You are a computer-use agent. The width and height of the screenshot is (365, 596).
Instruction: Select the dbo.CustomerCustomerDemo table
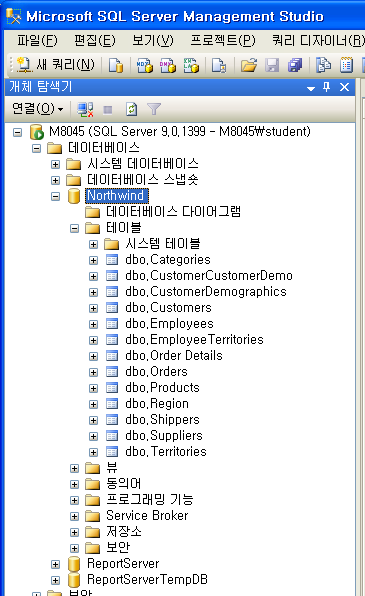[x=209, y=276]
